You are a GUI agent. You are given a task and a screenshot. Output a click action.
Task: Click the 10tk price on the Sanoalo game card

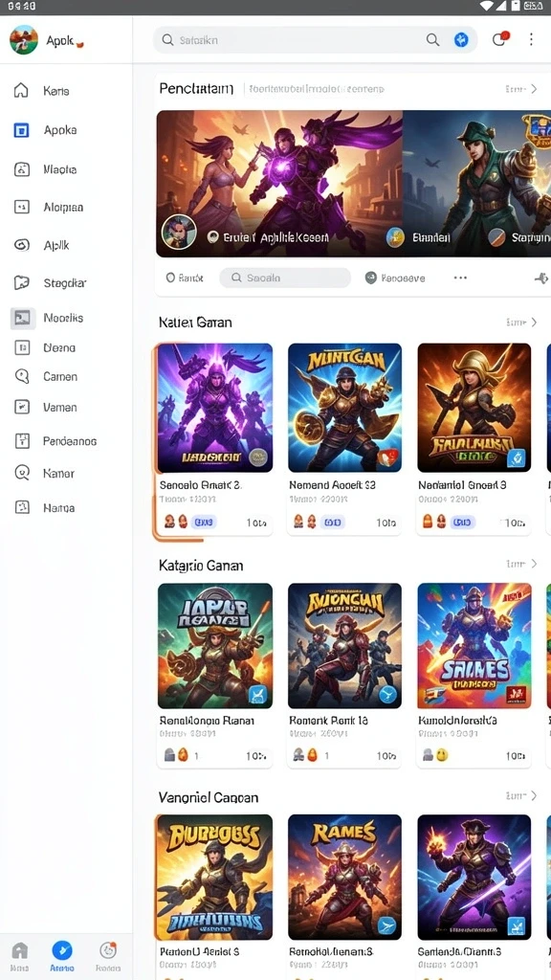pyautogui.click(x=256, y=523)
